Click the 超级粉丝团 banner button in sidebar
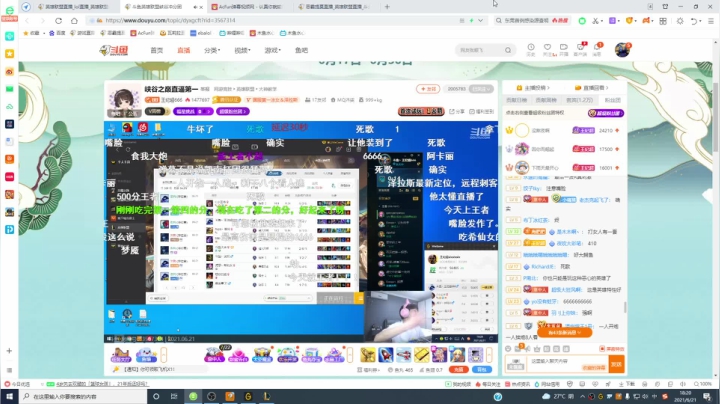The height and width of the screenshot is (404, 720). coord(606,113)
